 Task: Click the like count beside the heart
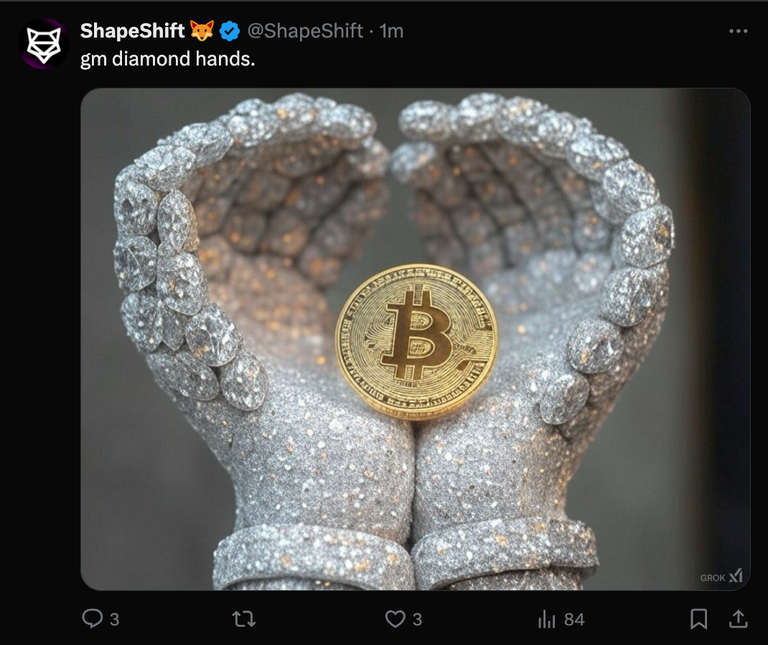pos(417,620)
